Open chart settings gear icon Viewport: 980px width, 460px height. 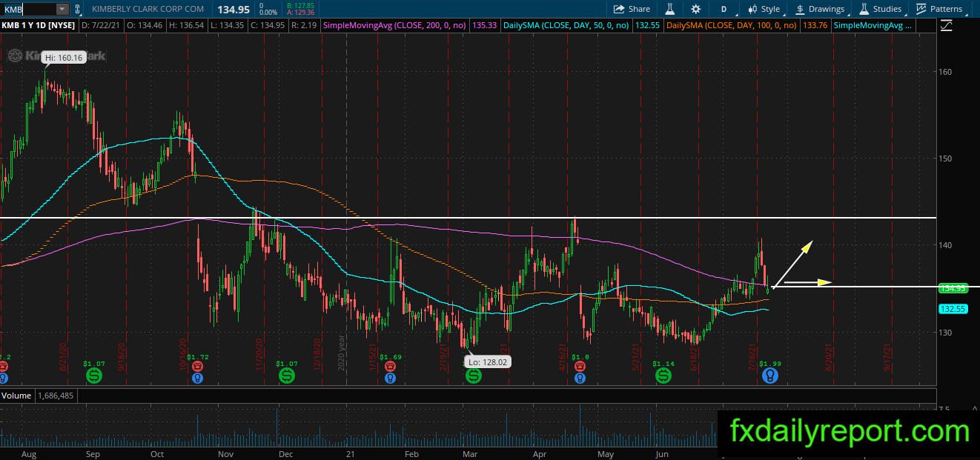tap(695, 9)
